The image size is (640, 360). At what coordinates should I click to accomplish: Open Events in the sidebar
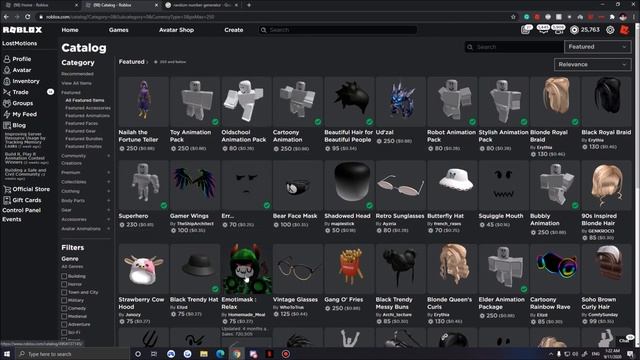[x=12, y=219]
